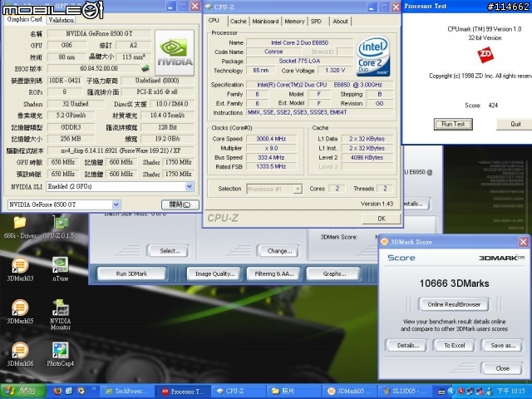This screenshot has height=399, width=532.
Task: Click Details... in 3DMark Score dialog
Action: click(408, 346)
